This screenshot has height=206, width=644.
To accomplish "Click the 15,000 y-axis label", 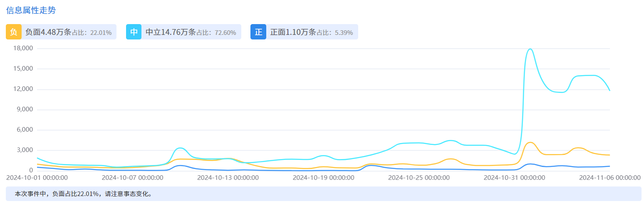I will click(x=23, y=69).
